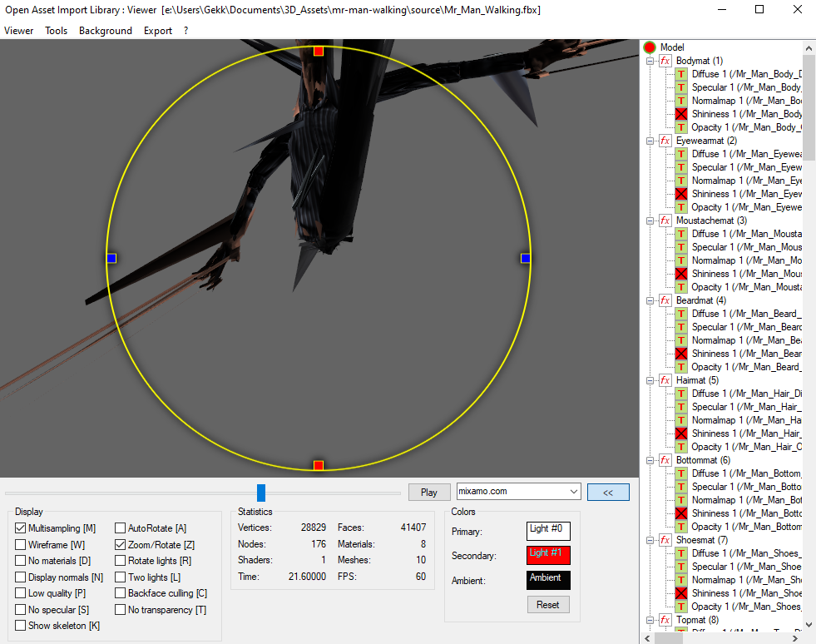Click the right blue rotation handle
The image size is (816, 644).
[526, 258]
